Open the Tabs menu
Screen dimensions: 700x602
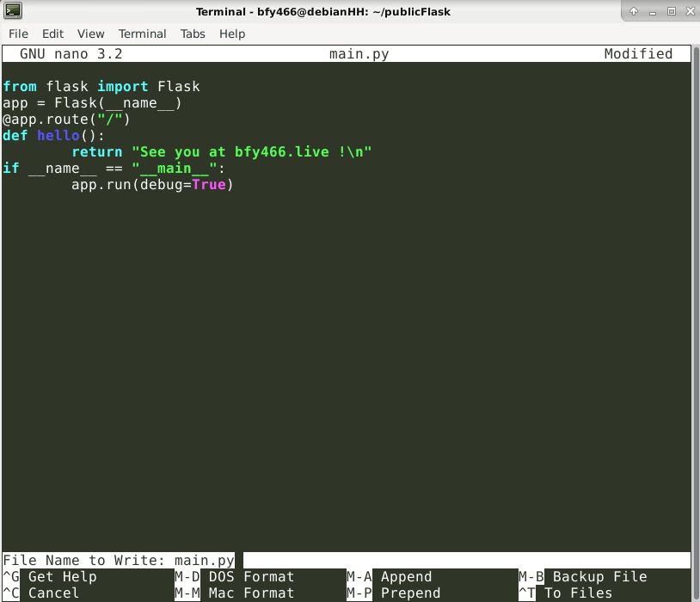(x=193, y=34)
